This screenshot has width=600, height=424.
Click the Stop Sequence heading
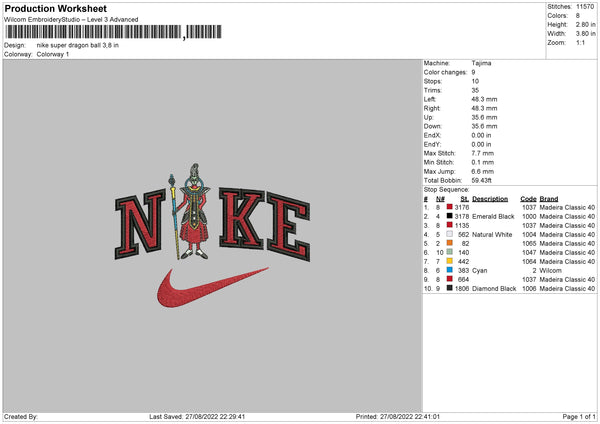(446, 189)
